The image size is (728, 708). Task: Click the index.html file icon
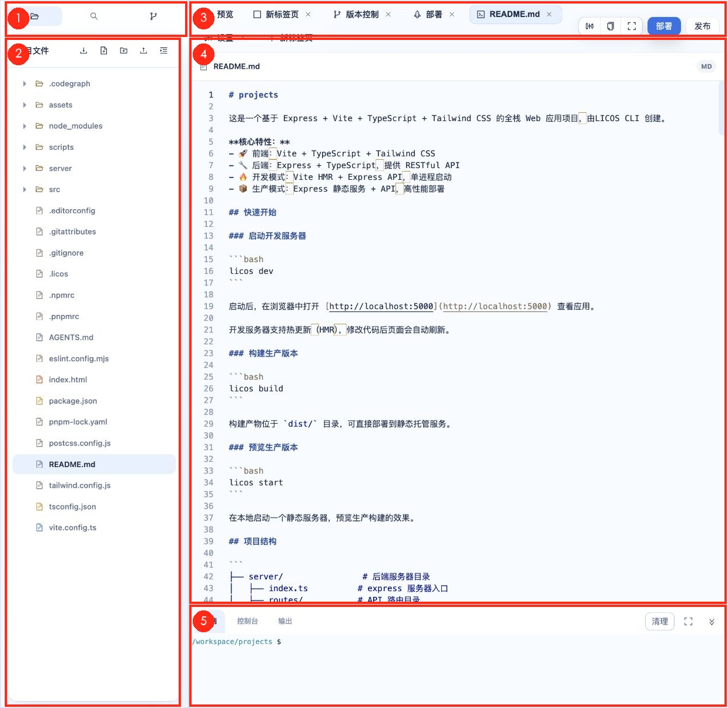click(39, 380)
